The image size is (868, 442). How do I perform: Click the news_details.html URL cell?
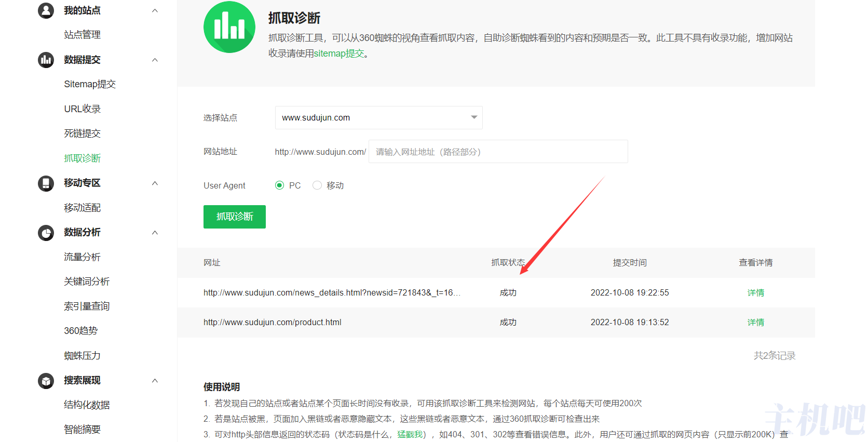[x=332, y=293]
